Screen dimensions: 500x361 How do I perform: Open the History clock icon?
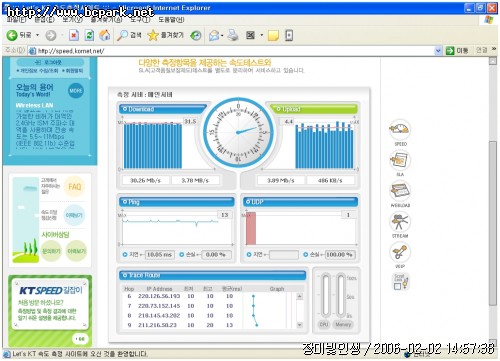click(196, 35)
